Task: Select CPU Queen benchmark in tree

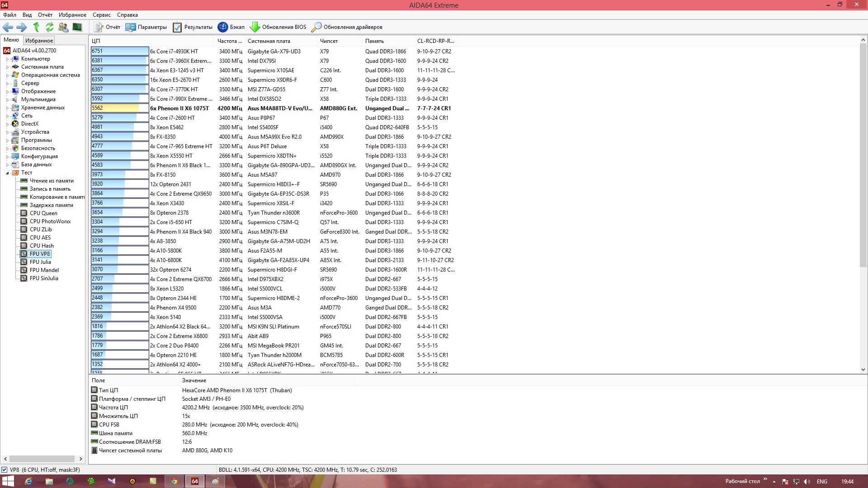Action: click(43, 213)
